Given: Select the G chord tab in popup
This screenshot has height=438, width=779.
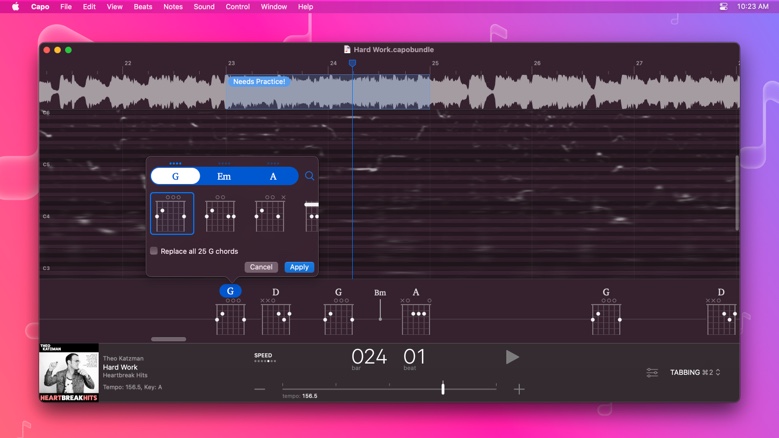Looking at the screenshot, I should pyautogui.click(x=175, y=176).
